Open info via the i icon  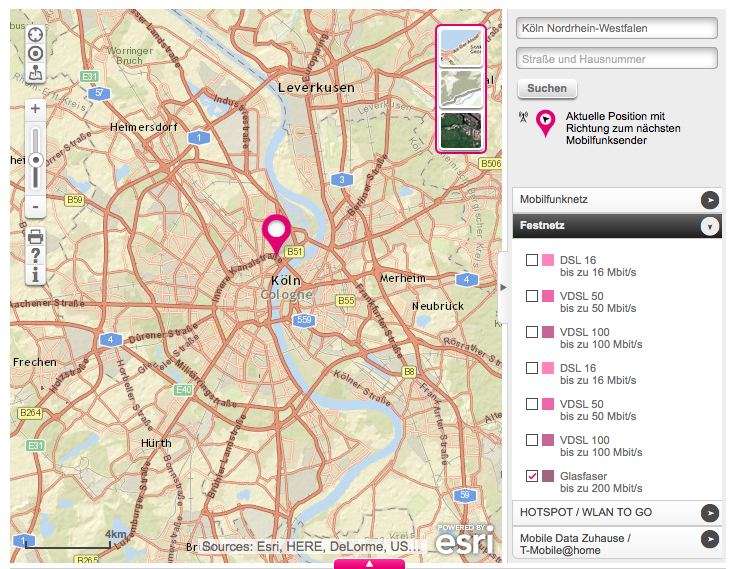click(x=35, y=274)
